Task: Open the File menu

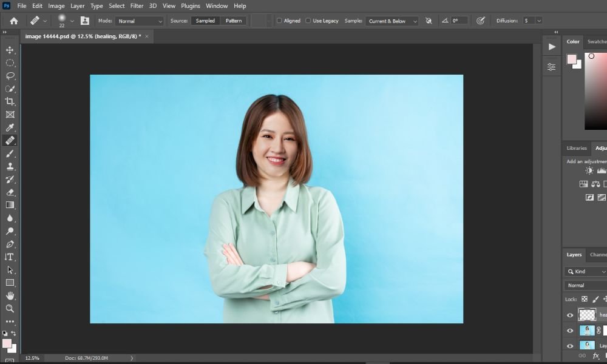Action: pyautogui.click(x=22, y=6)
